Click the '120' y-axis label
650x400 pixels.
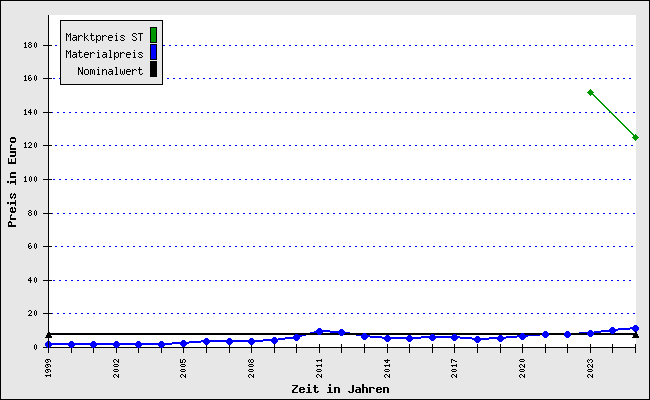click(x=30, y=145)
